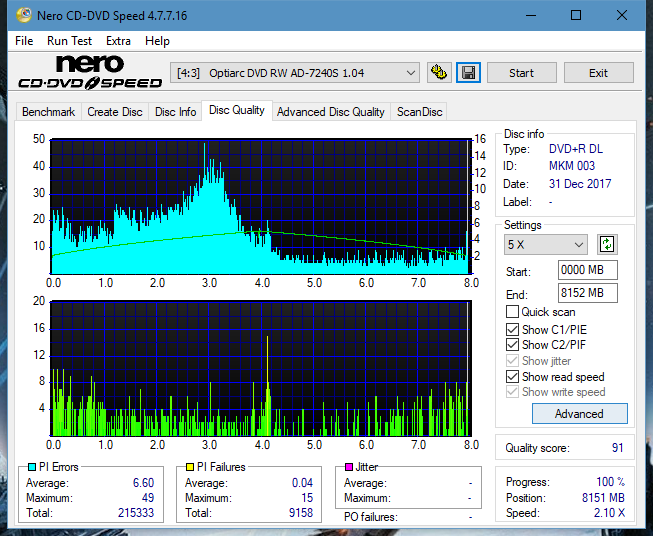Maximize the Nero window
The width and height of the screenshot is (653, 536).
576,15
